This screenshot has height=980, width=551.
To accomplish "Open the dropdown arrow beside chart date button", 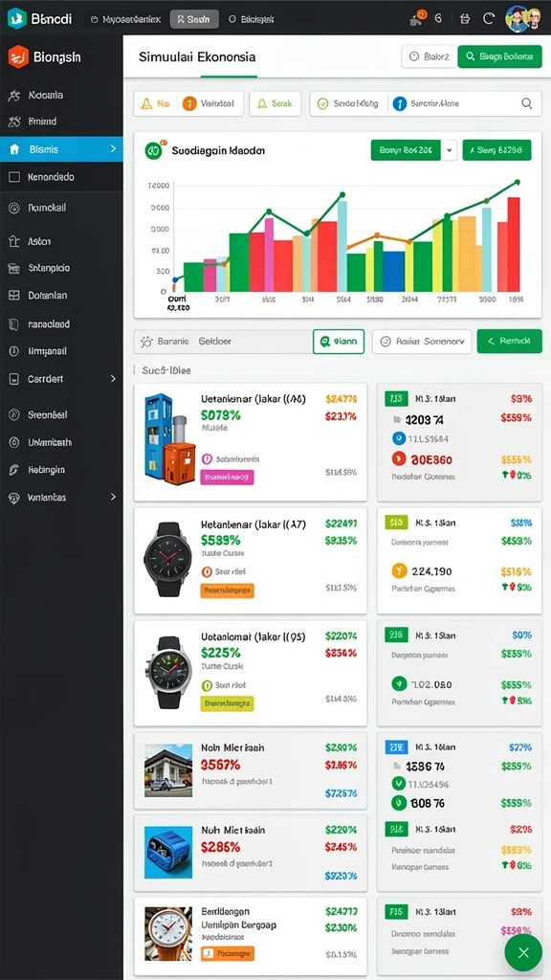I will pyautogui.click(x=450, y=150).
